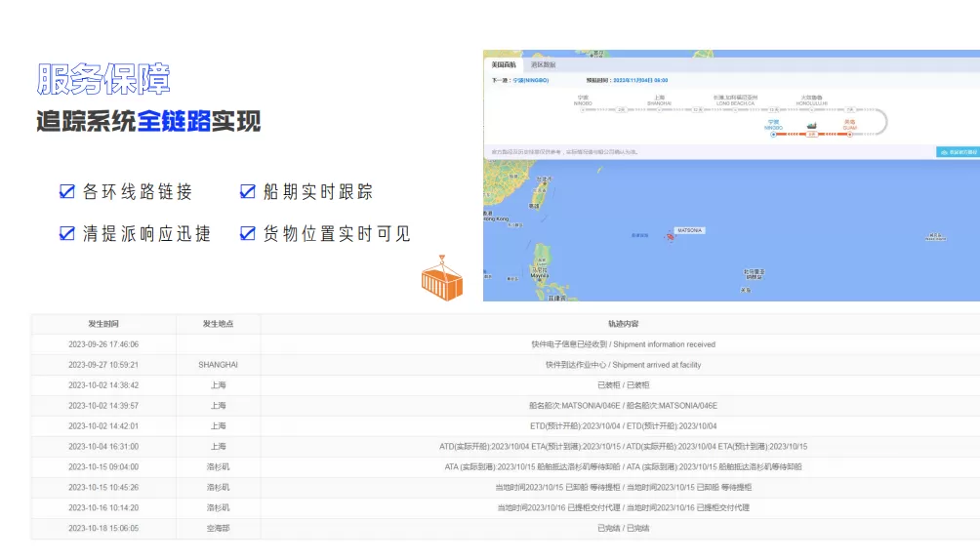Toggle the 各环线路链接 checkbox
This screenshot has width=980, height=560.
coord(67,191)
